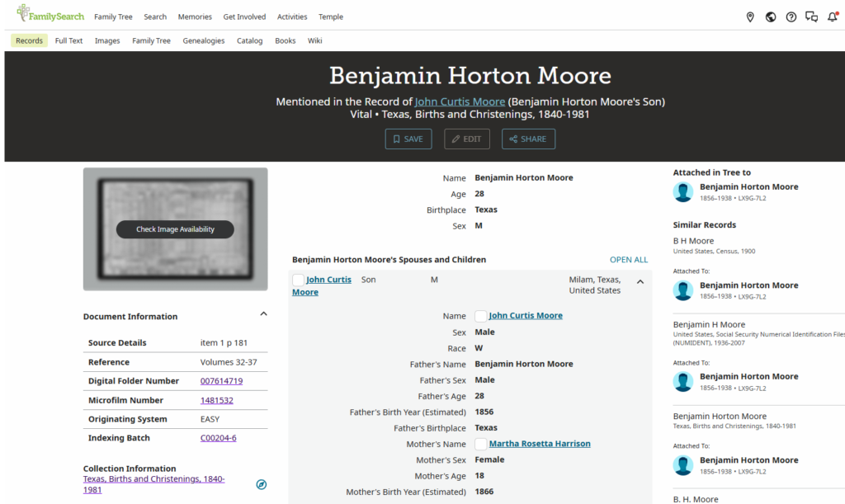Click the SAVE button

click(408, 139)
